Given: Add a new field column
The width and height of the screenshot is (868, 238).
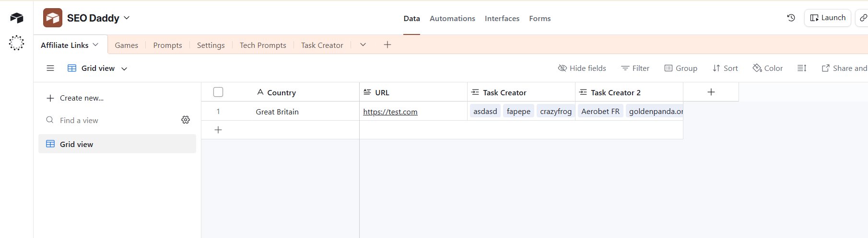Looking at the screenshot, I should click(711, 92).
